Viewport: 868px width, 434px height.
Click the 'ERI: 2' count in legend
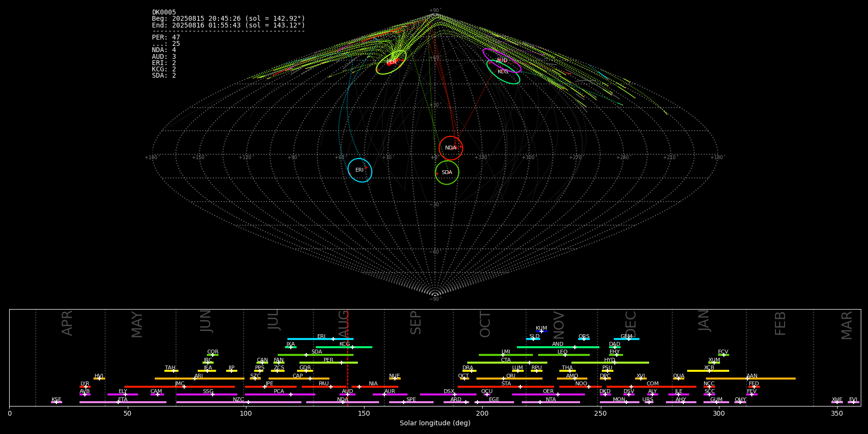164,63
